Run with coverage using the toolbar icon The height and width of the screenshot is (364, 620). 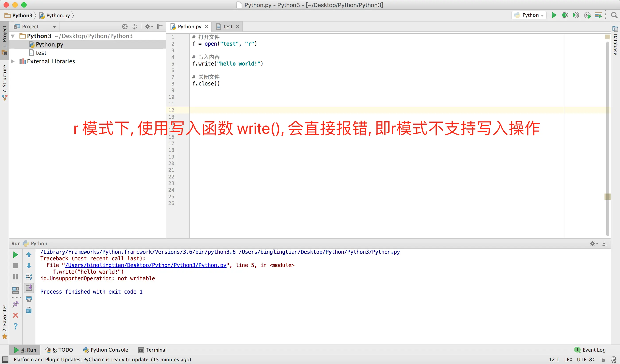[576, 15]
